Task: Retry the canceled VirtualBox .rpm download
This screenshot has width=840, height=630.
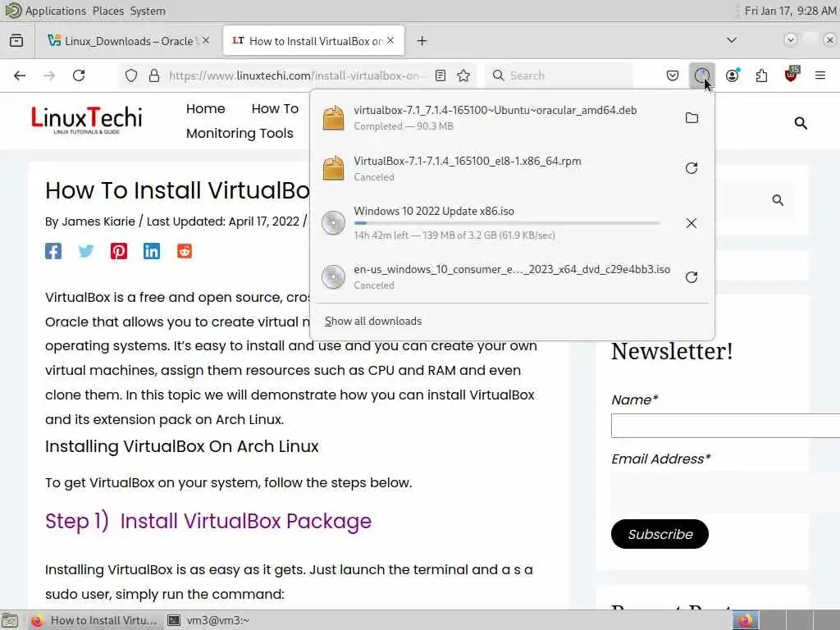Action: [x=692, y=168]
